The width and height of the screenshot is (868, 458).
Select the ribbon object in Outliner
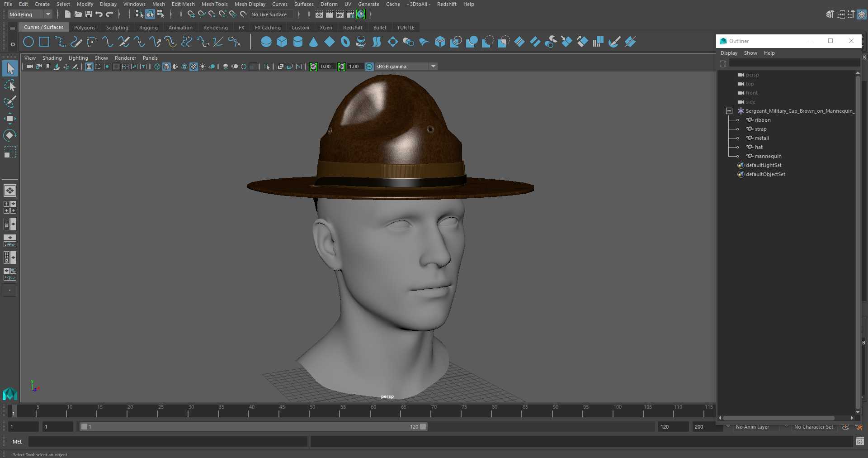pyautogui.click(x=763, y=120)
